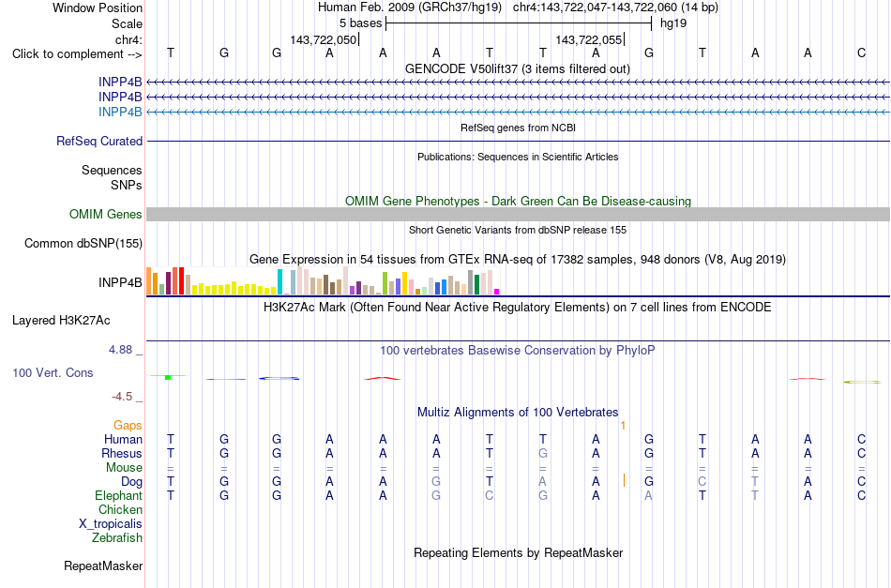Click the 143,722,050 position label
Screen dimensions: 891x588
(x=324, y=39)
